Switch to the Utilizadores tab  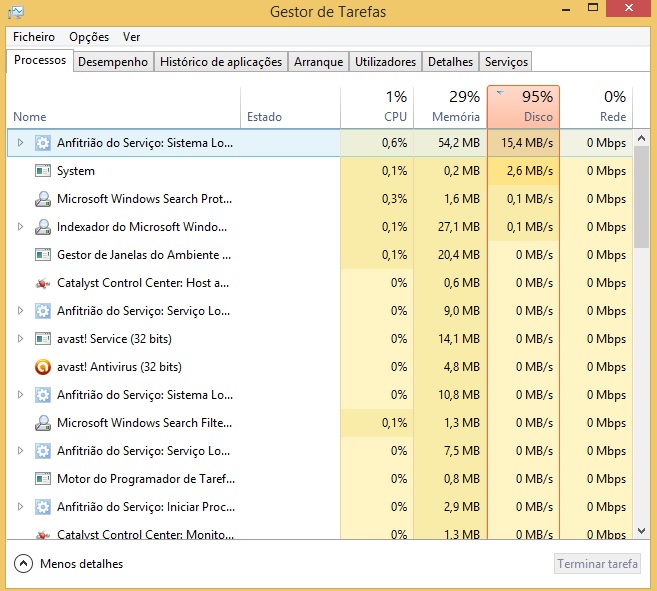point(385,62)
